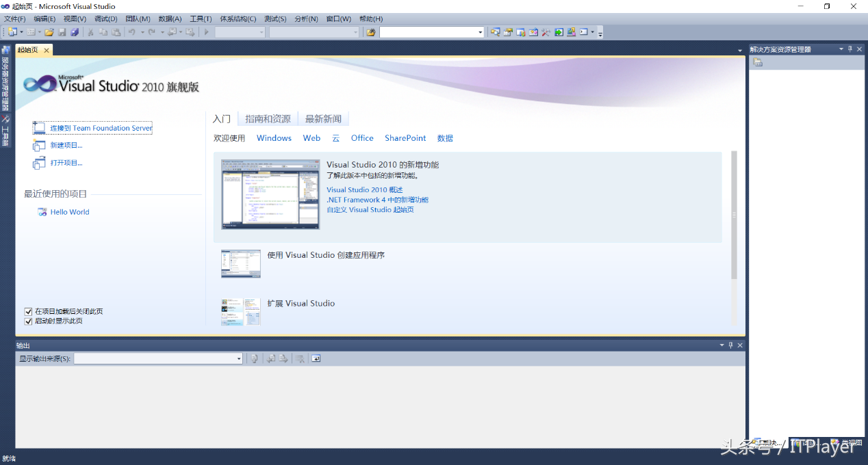This screenshot has width=868, height=465.
Task: Open the Extension Manager toolbar icon
Action: pyautogui.click(x=571, y=32)
